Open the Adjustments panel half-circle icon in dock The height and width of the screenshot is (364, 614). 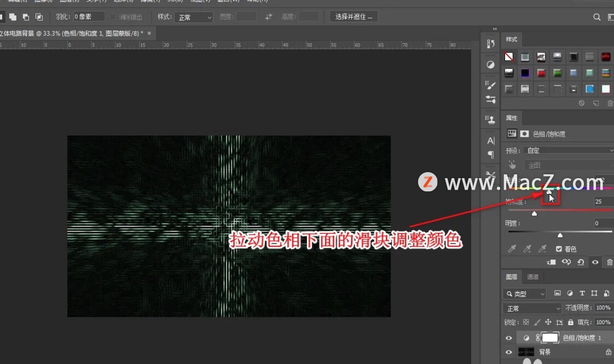491,64
